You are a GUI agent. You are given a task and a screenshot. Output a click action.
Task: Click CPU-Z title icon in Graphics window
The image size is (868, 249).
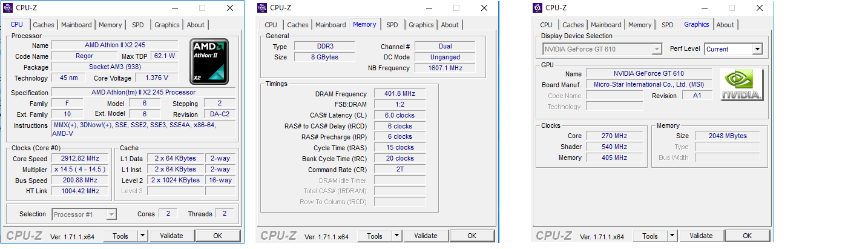point(537,8)
